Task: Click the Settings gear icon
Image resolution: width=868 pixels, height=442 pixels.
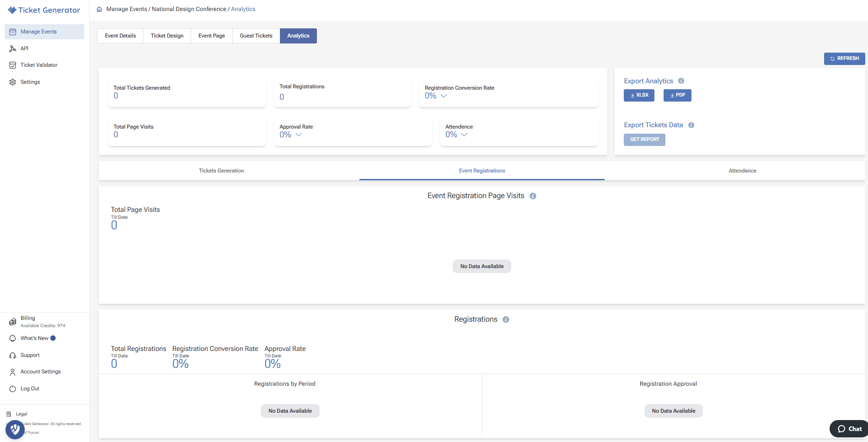Action: (13, 82)
